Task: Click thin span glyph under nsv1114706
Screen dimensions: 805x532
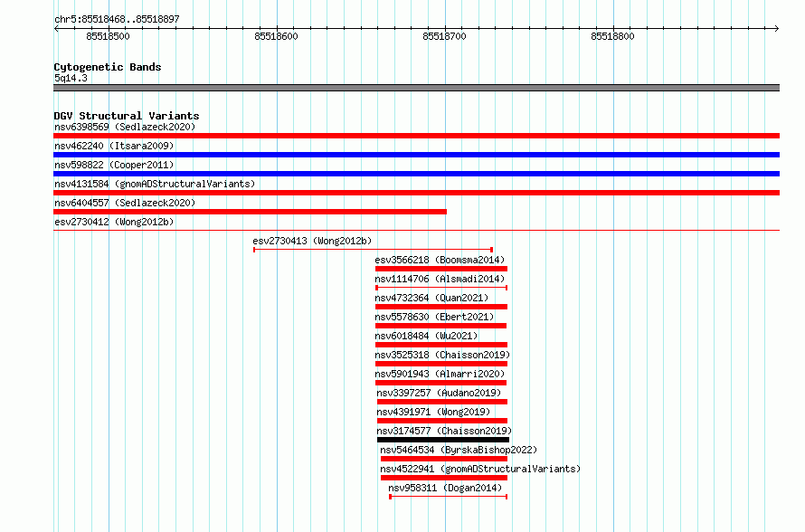Action: click(441, 288)
